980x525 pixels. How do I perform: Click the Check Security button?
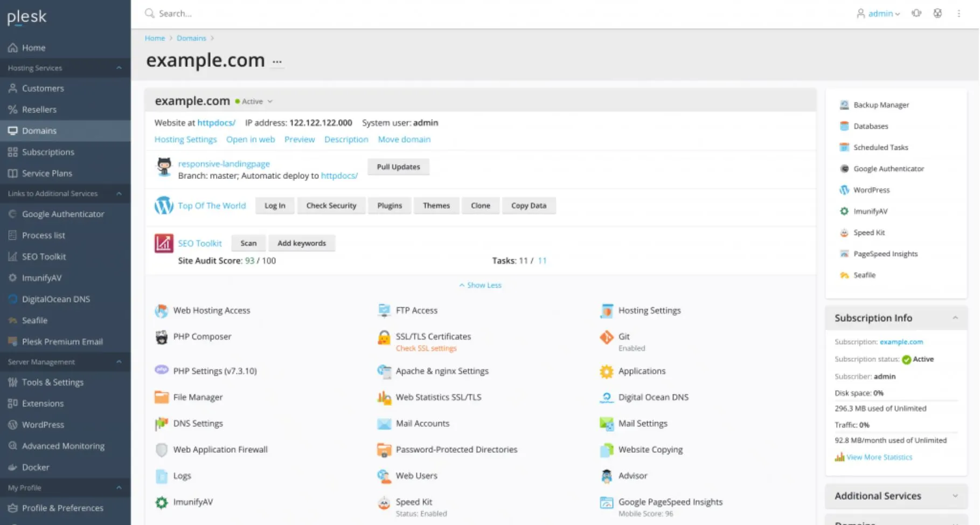tap(331, 206)
